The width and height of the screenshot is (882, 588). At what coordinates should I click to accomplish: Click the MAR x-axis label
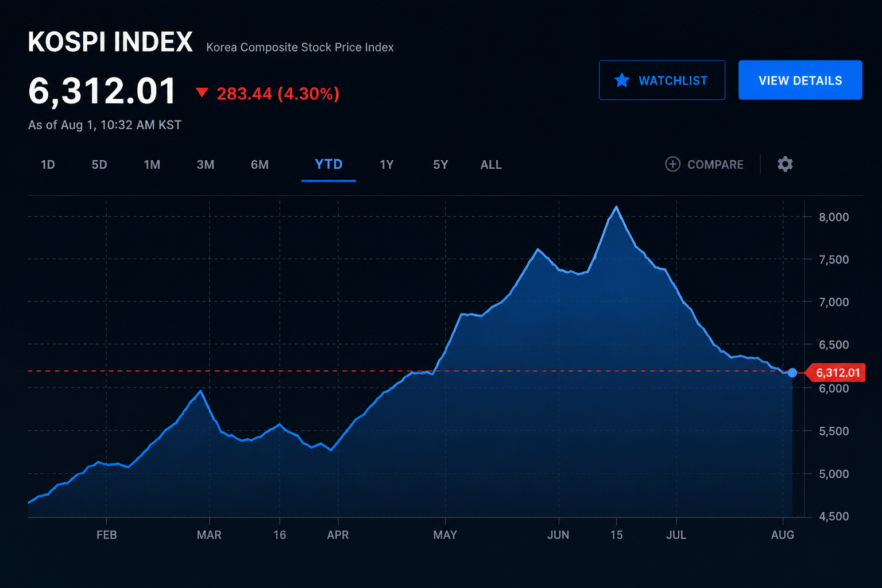click(x=209, y=535)
